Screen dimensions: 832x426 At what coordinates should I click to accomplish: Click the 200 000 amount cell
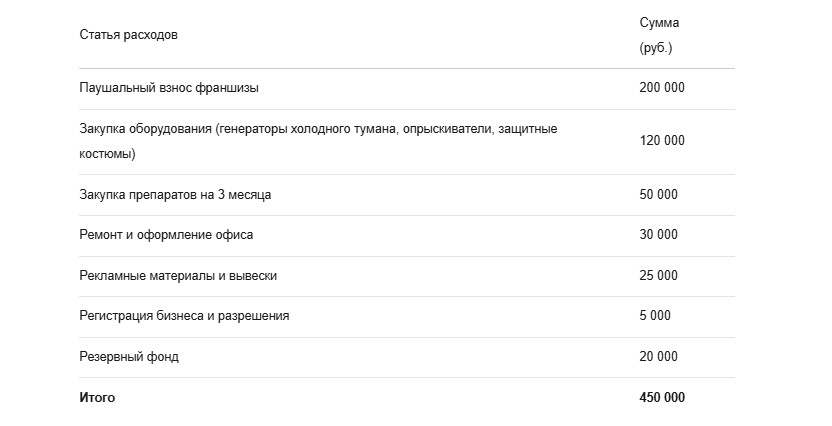(662, 88)
